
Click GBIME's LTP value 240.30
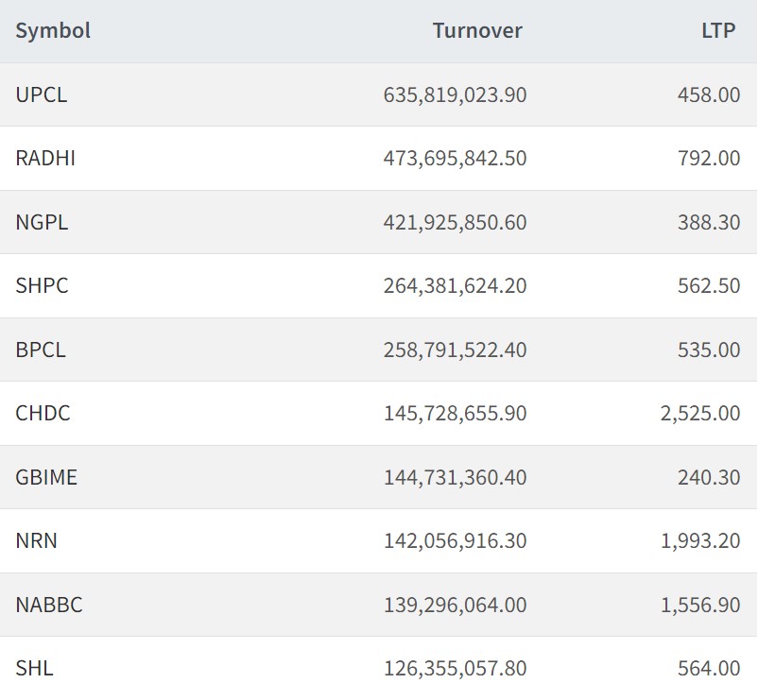[709, 477]
